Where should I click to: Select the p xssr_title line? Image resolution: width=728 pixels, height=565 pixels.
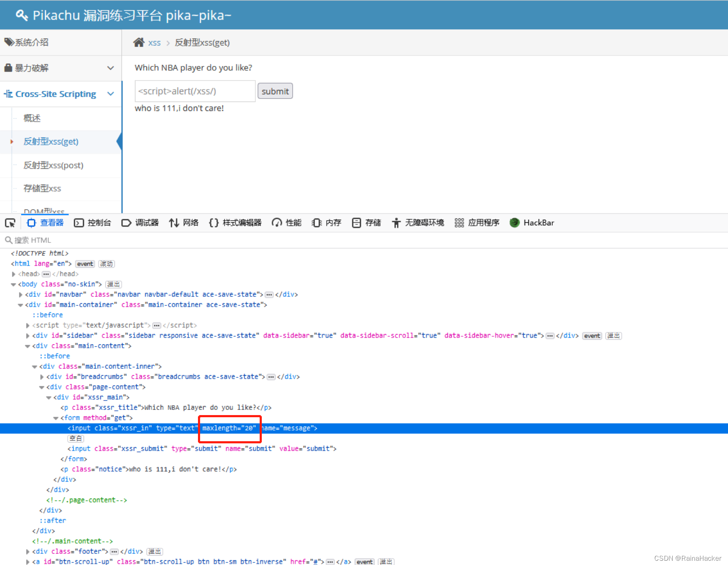coord(166,408)
